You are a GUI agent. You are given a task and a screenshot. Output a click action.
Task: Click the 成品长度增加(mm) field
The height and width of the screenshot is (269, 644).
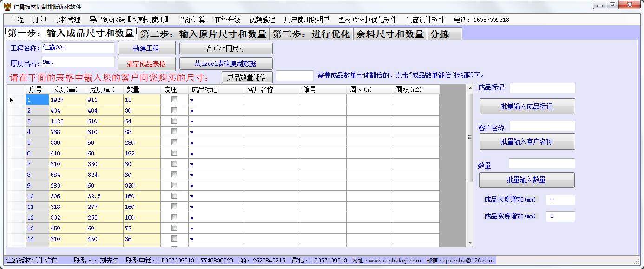560,200
